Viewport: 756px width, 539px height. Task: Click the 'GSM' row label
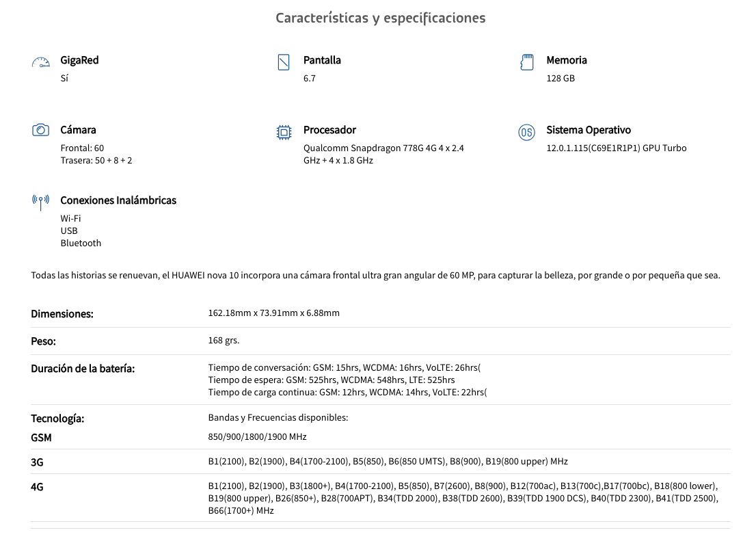point(41,438)
